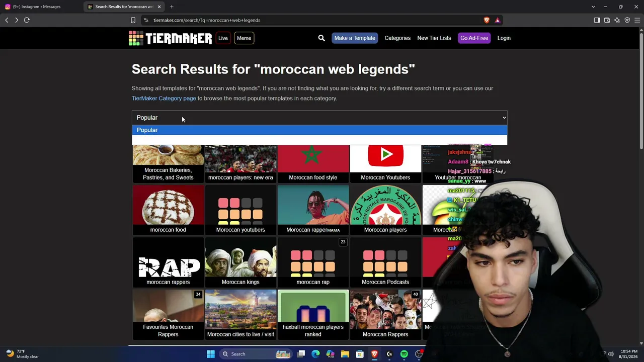Follow the TierMaker Category page link

point(164,99)
